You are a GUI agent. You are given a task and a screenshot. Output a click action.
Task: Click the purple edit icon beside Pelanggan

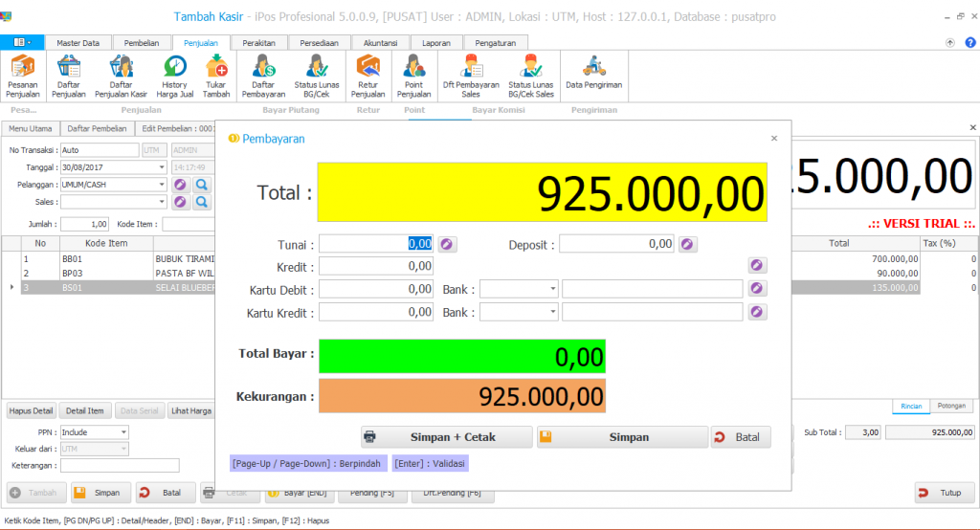click(x=181, y=185)
